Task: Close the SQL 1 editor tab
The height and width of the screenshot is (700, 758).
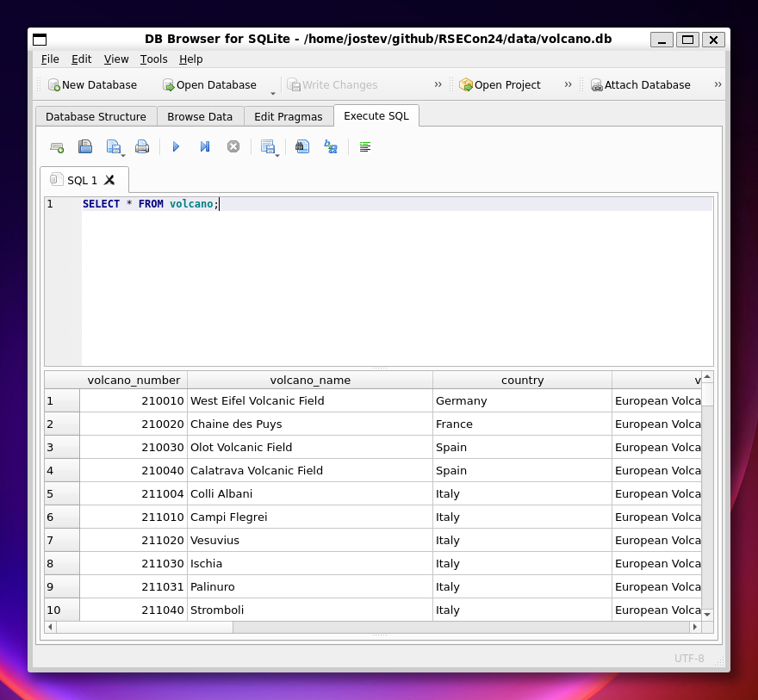Action: tap(109, 180)
